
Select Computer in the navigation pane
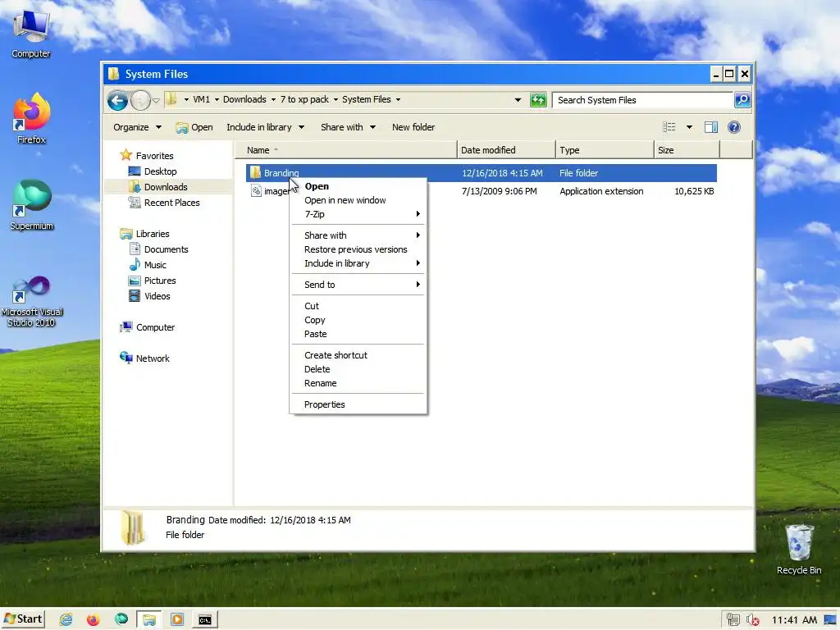155,327
